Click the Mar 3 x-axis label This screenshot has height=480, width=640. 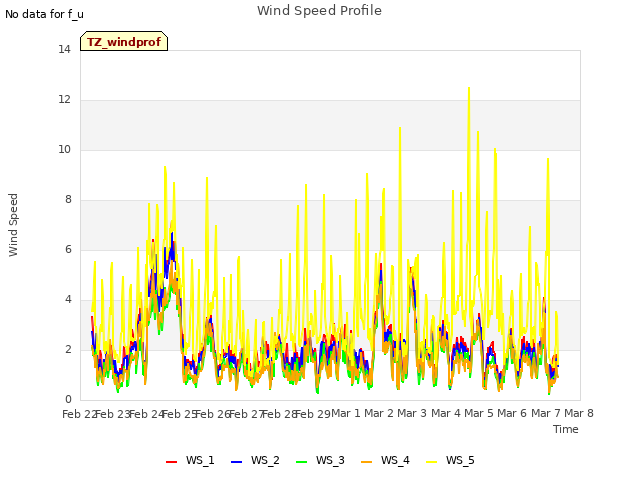(412, 413)
